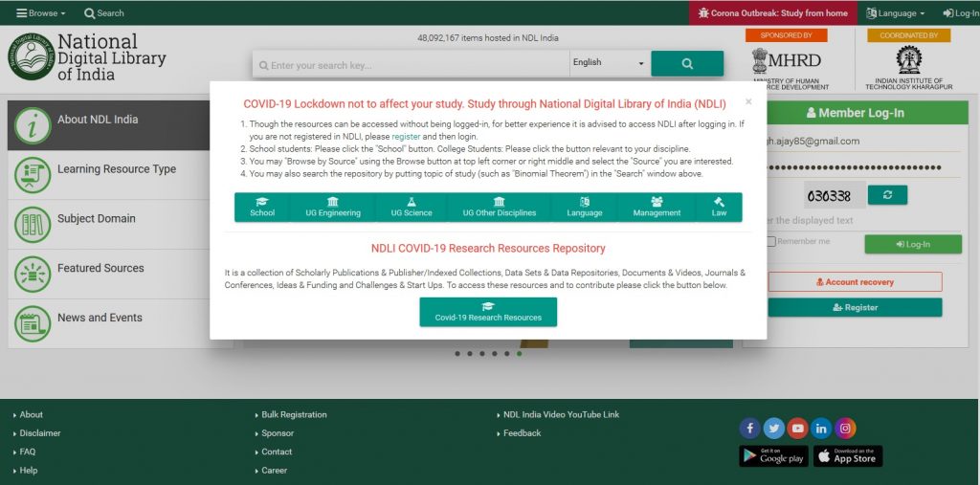Click the Featured Sources icon
The width and height of the screenshot is (980, 485).
point(32,274)
